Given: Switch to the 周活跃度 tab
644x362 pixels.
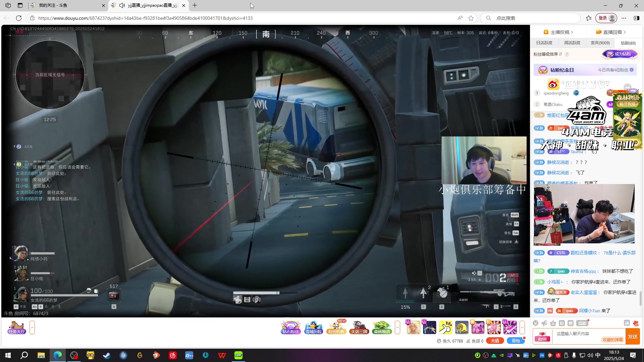Looking at the screenshot, I should pos(572,43).
